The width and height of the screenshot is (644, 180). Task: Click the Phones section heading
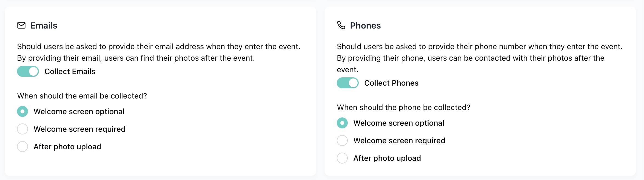(x=365, y=26)
